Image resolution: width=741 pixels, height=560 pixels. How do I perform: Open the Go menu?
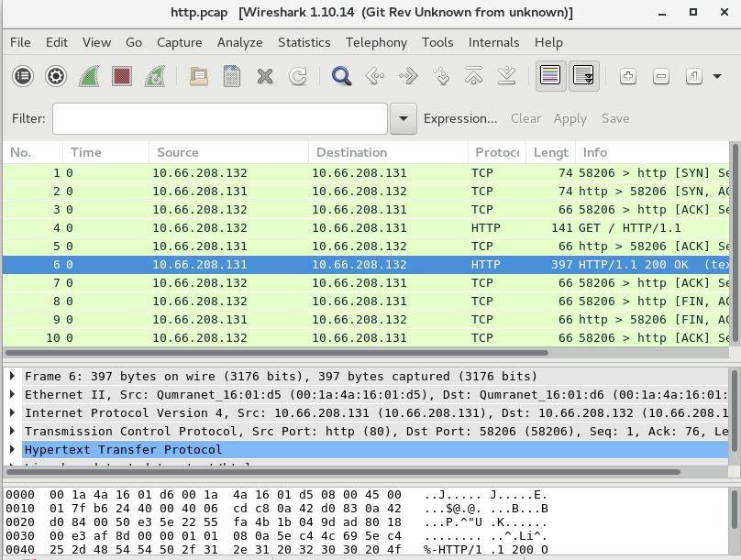[134, 42]
